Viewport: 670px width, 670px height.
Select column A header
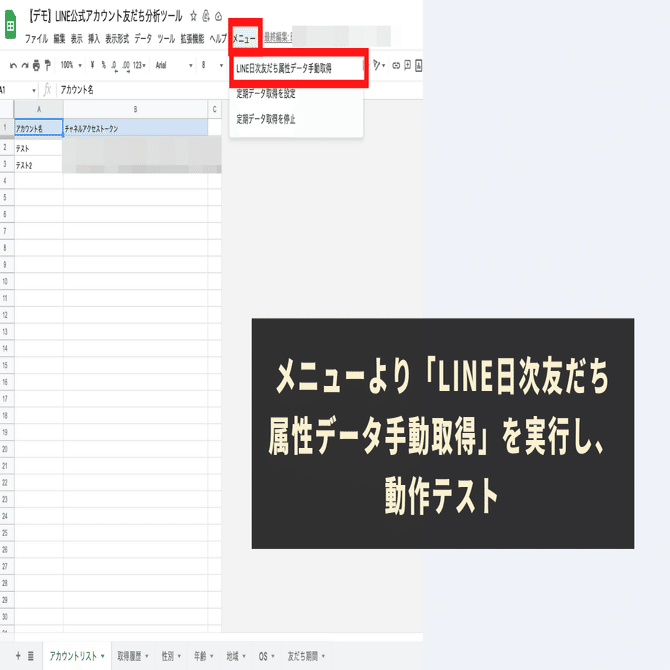click(x=39, y=109)
